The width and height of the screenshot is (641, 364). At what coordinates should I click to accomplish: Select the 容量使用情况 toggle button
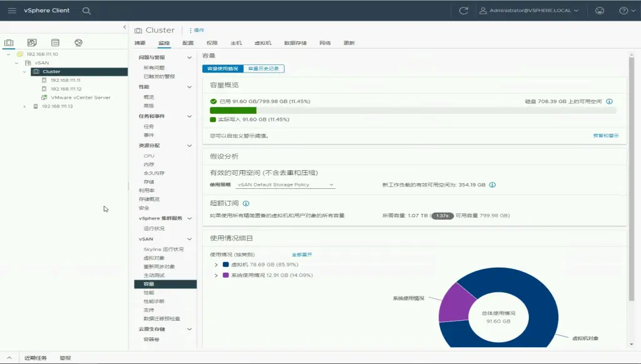click(223, 68)
